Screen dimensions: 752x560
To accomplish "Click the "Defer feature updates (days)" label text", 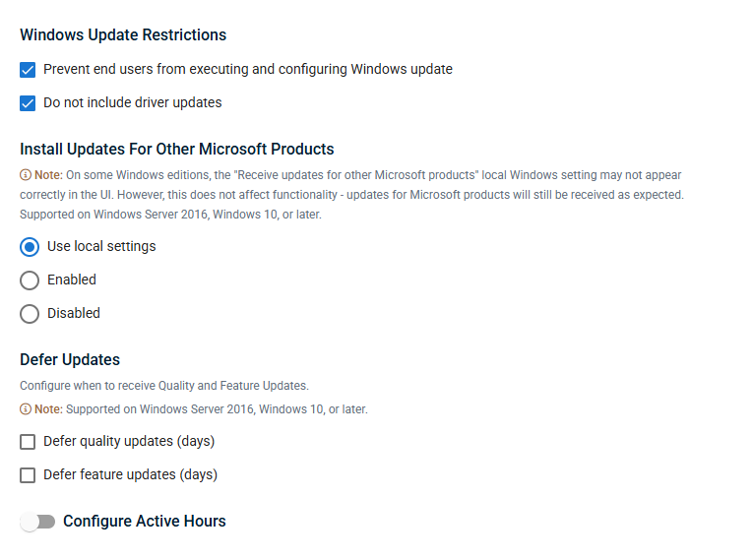I will coord(130,475).
